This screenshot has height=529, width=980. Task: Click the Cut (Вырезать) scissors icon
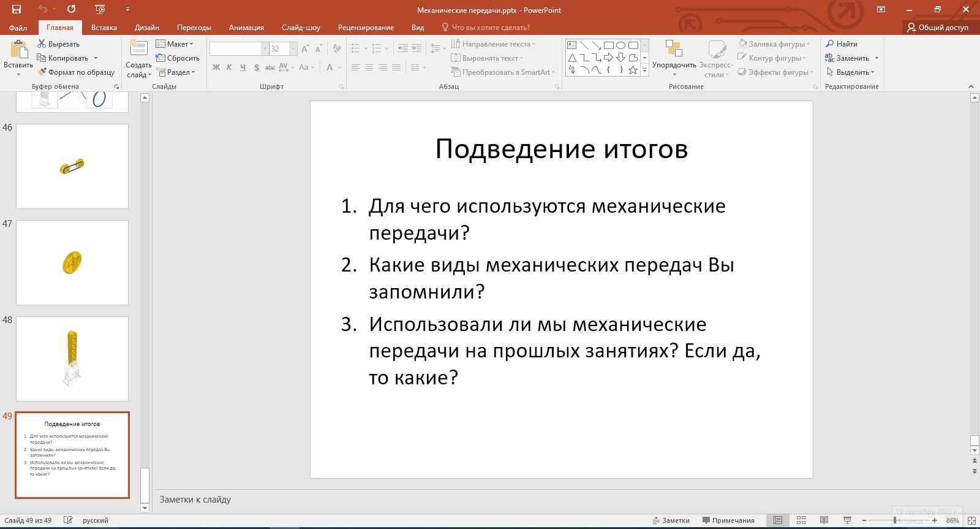[x=42, y=44]
